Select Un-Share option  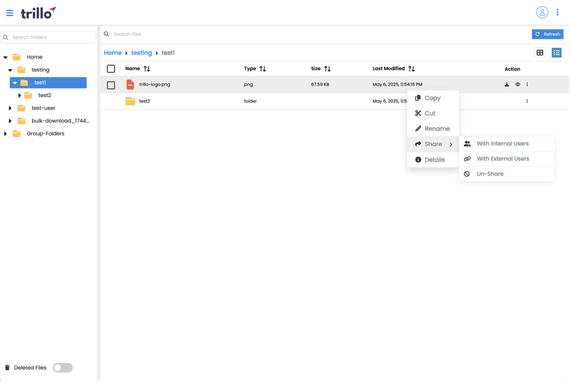[x=507, y=174]
